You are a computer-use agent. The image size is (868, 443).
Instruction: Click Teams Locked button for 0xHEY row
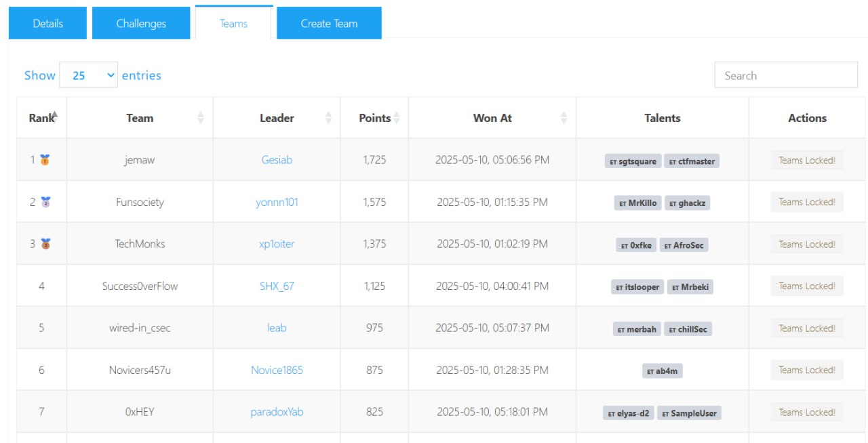click(806, 412)
